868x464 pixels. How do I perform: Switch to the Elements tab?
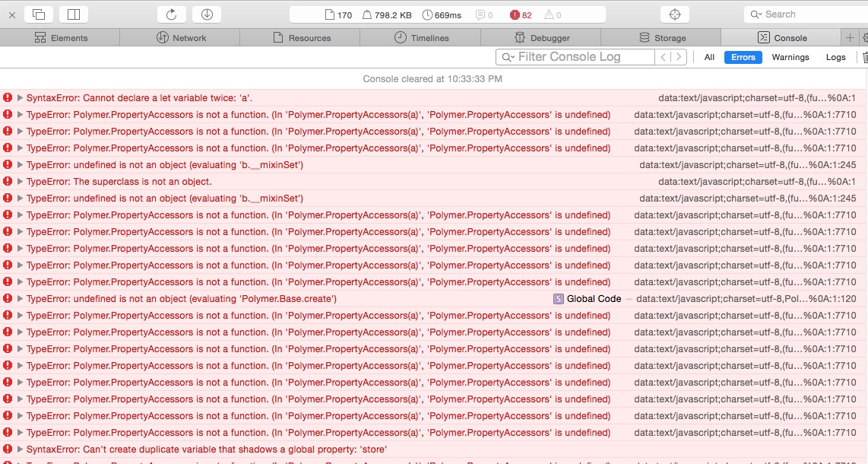coord(60,37)
